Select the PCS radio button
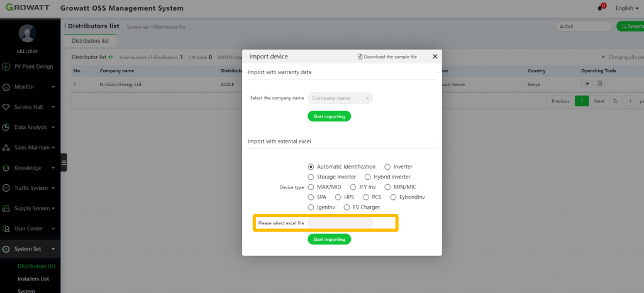Image resolution: width=644 pixels, height=293 pixels. [366, 197]
